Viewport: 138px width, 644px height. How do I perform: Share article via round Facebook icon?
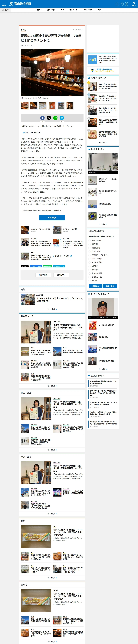pyautogui.click(x=42, y=118)
